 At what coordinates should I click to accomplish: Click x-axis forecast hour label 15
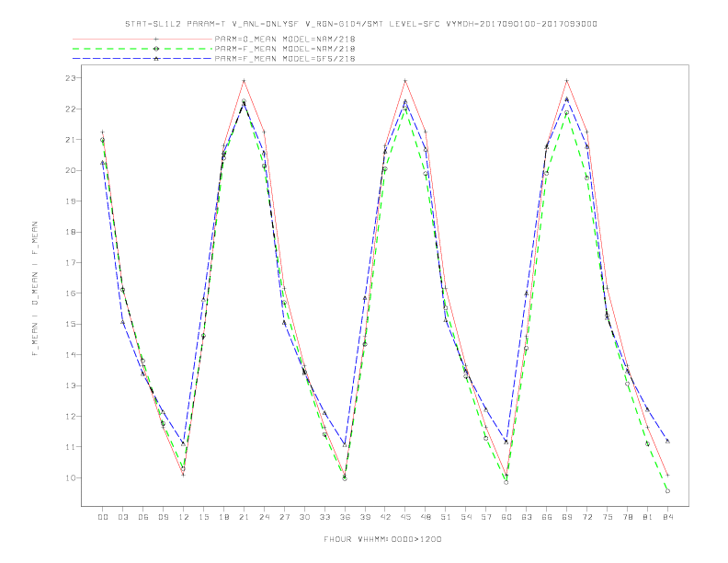(x=203, y=517)
